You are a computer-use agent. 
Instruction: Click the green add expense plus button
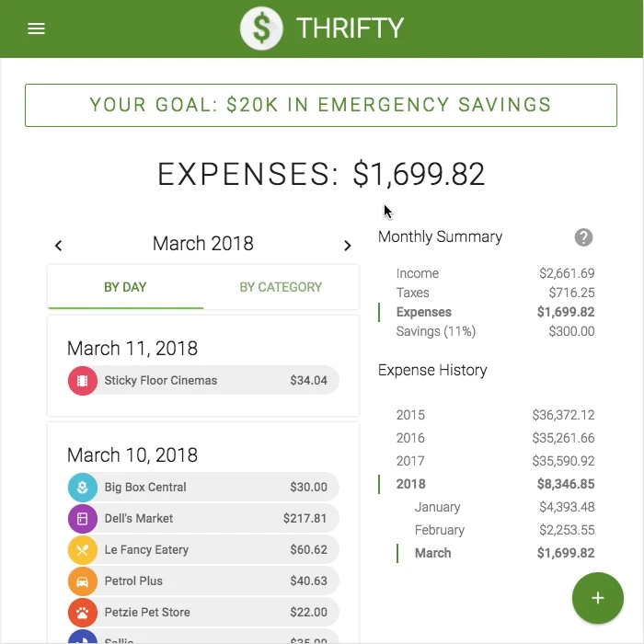[598, 598]
